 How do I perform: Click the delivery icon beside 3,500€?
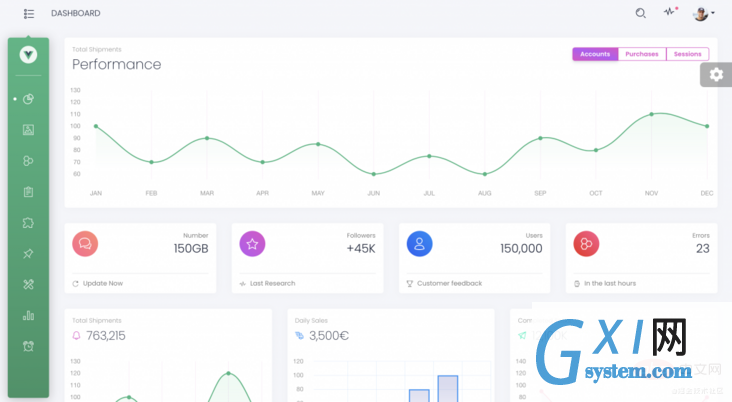(x=299, y=336)
